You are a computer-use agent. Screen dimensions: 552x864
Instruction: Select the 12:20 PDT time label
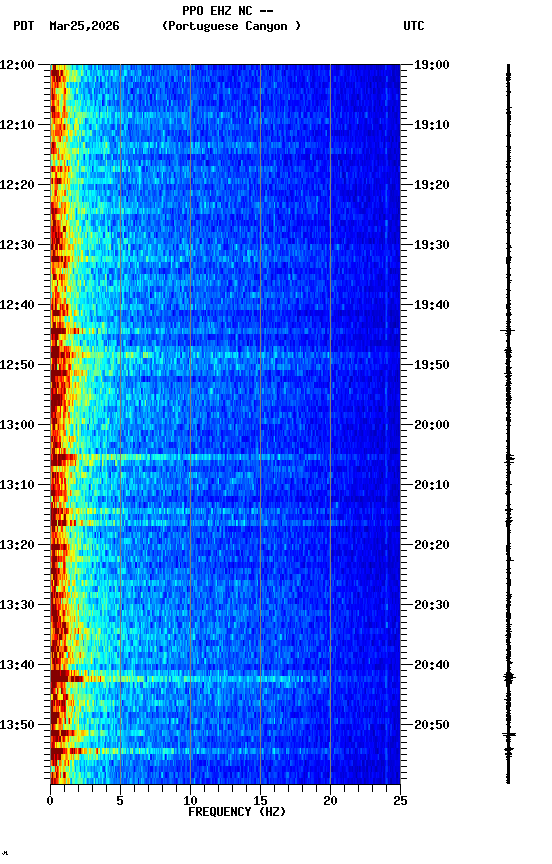coord(17,185)
